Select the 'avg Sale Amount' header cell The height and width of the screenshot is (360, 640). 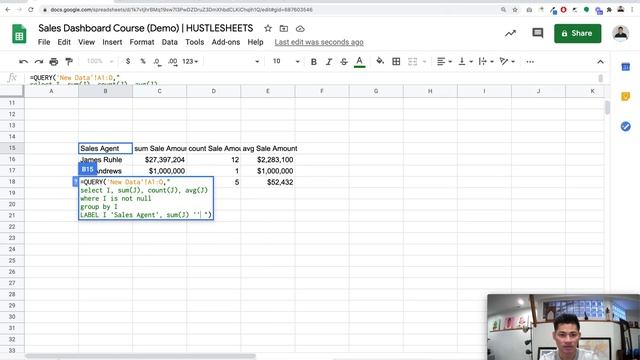269,148
